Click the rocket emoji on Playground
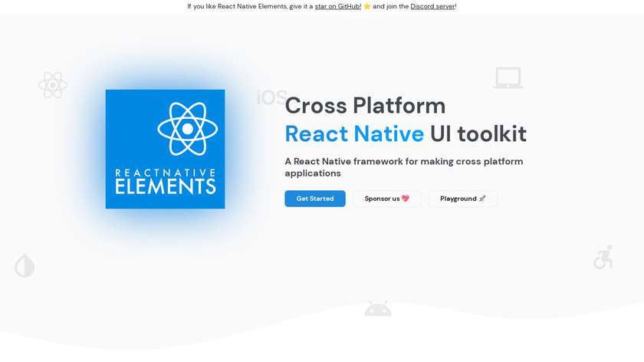Screen dimensions: 644x362 click(x=482, y=199)
